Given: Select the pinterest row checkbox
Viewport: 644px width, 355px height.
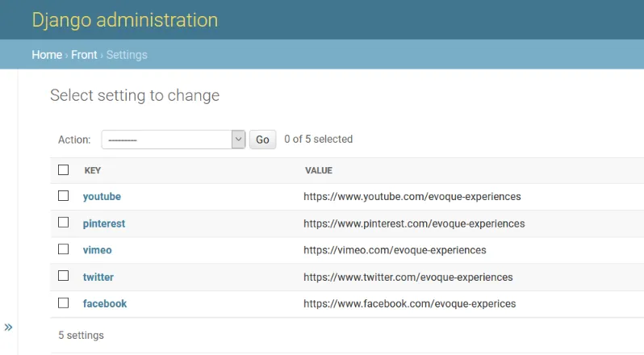Looking at the screenshot, I should point(64,223).
